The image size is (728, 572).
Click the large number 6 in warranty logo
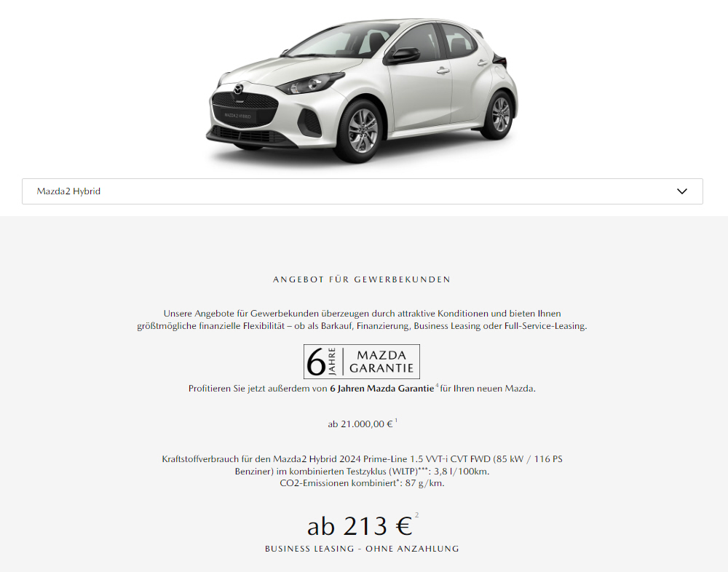[x=316, y=362]
